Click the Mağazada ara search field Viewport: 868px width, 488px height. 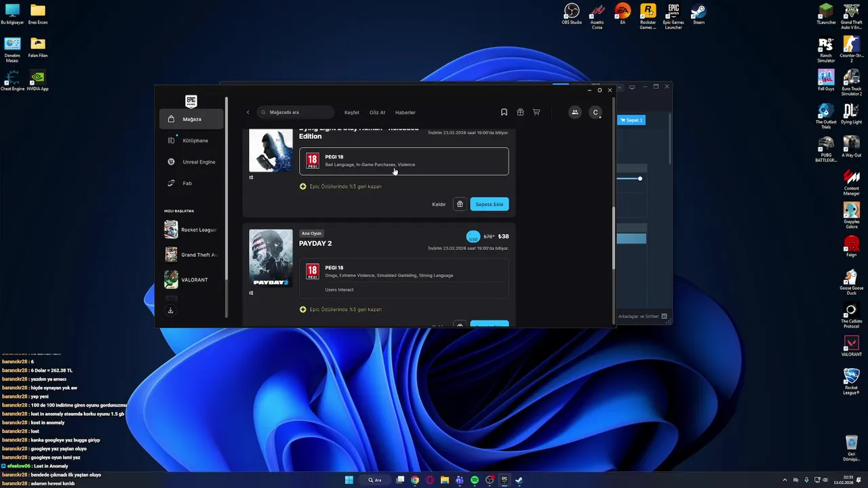[x=296, y=113]
